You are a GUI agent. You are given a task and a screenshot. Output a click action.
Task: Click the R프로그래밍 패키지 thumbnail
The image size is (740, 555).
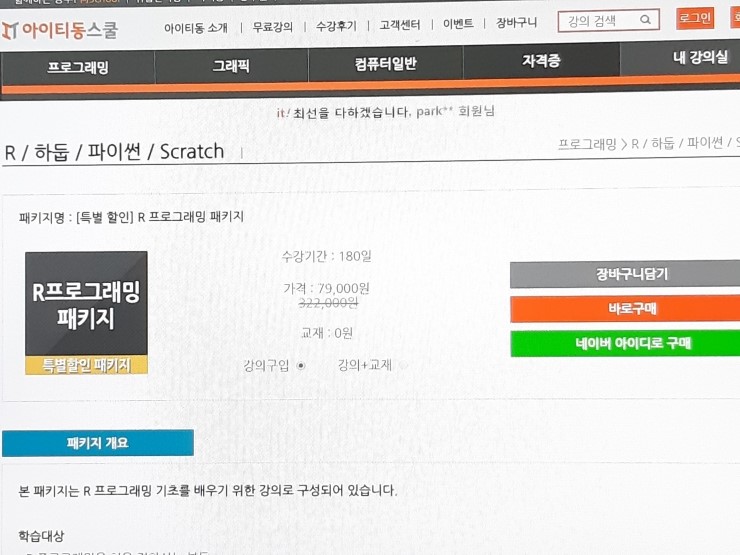point(86,313)
